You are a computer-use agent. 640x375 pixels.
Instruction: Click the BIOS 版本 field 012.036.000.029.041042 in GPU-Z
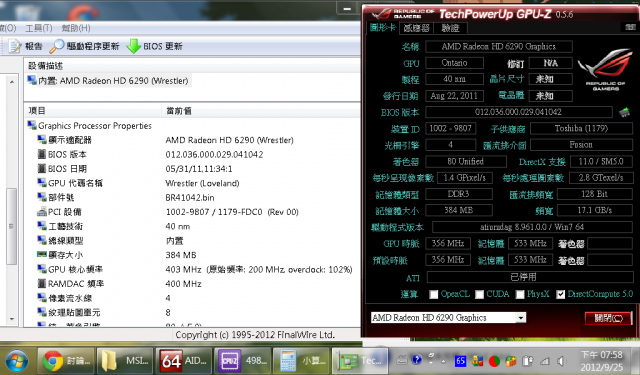click(519, 112)
